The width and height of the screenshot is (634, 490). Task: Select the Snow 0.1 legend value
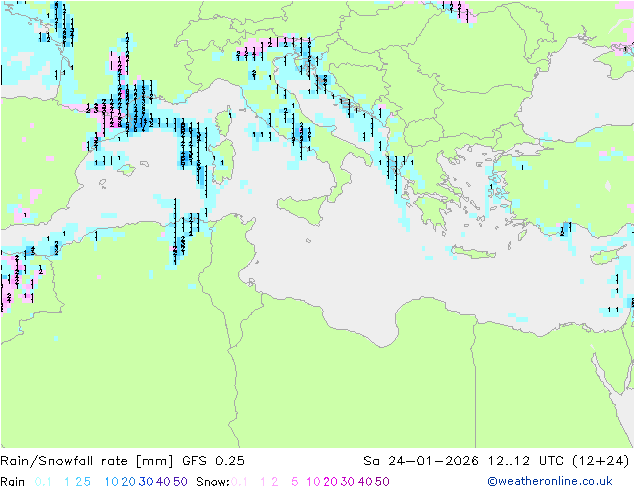[239, 482]
